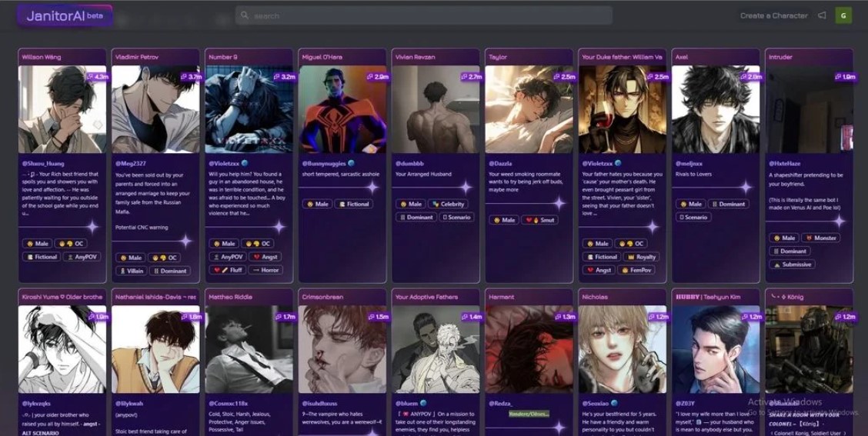Screen dimensions: 868x436
Task: Click Harmant card title
Action: (501, 297)
